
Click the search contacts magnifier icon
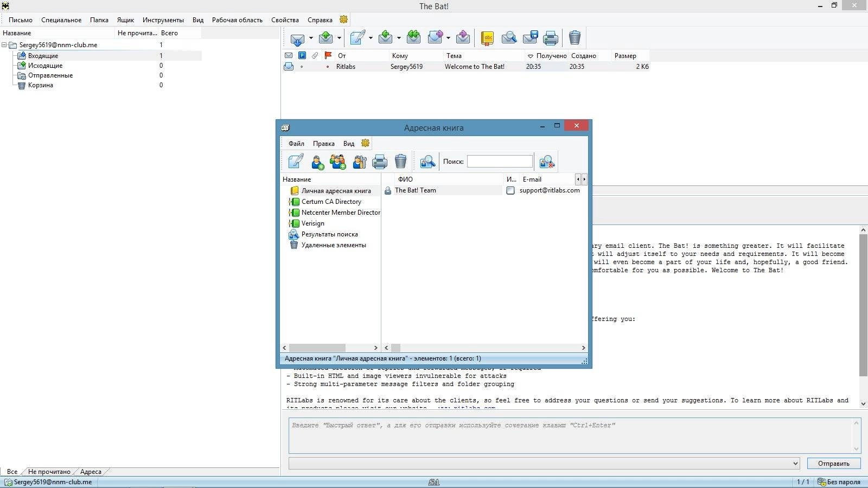427,162
